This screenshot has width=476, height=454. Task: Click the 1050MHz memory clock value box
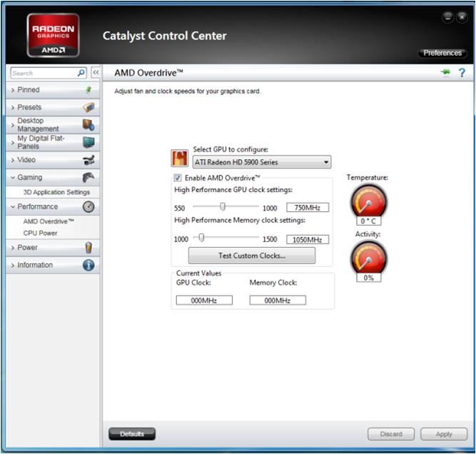click(x=308, y=239)
